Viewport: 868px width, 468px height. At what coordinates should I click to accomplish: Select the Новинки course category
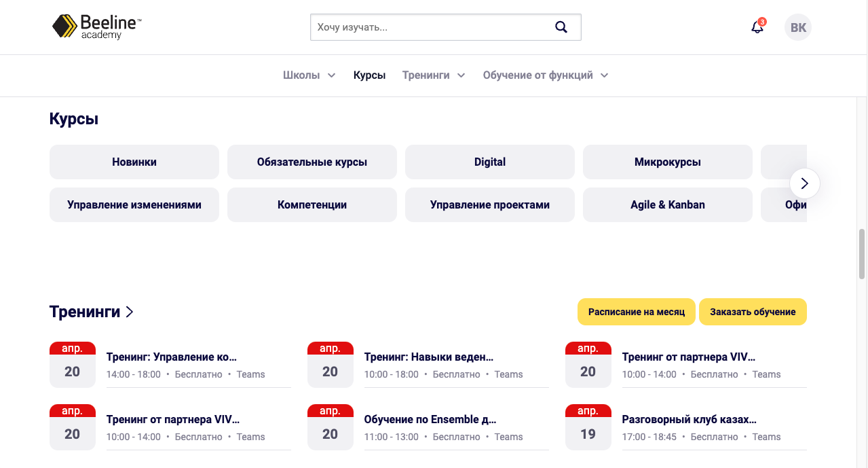(x=134, y=162)
